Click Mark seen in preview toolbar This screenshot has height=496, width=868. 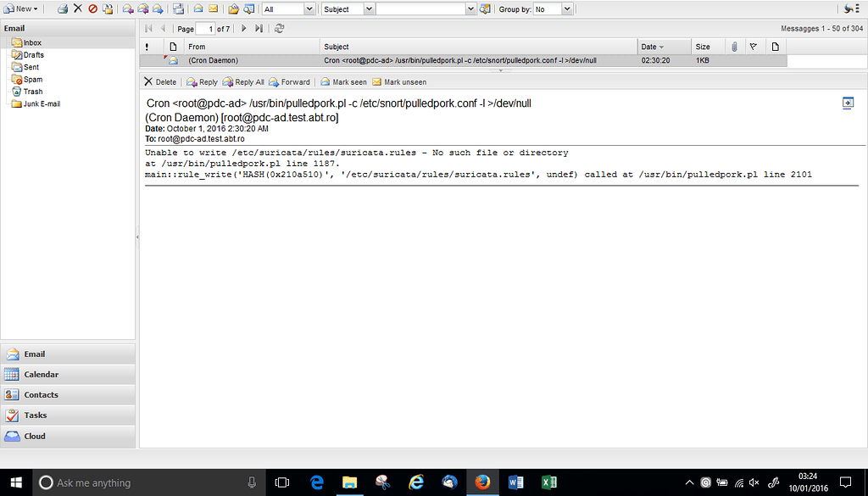[x=344, y=82]
